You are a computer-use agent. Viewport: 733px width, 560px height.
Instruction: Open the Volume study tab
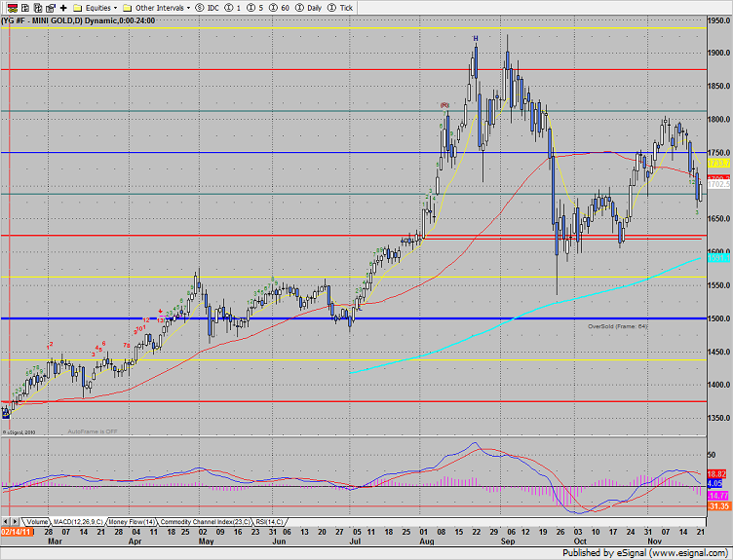(37, 522)
